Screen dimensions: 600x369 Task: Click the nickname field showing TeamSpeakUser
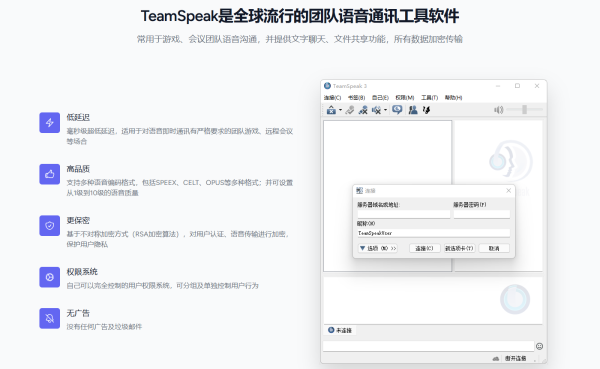[x=434, y=233]
